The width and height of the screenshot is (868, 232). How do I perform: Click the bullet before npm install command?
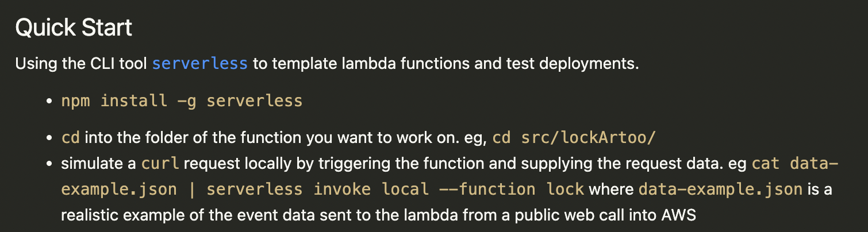click(x=49, y=102)
